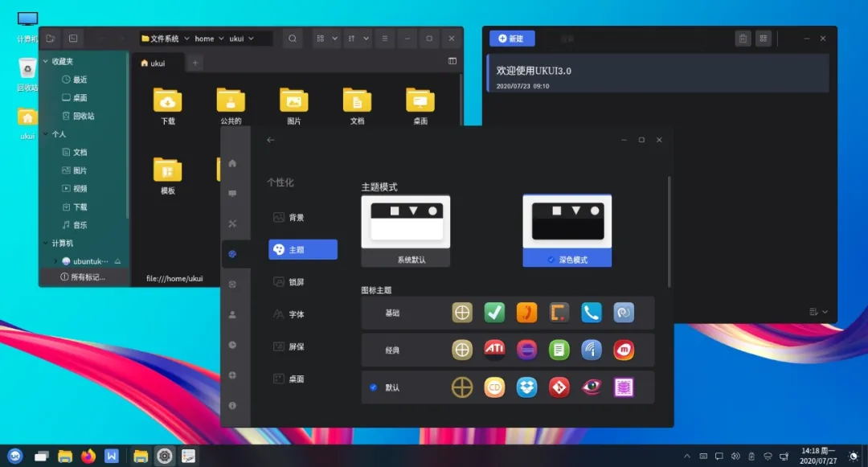Image resolution: width=868 pixels, height=467 pixels.
Task: Collapse the 个人 section in the sidebar
Action: pyautogui.click(x=47, y=133)
